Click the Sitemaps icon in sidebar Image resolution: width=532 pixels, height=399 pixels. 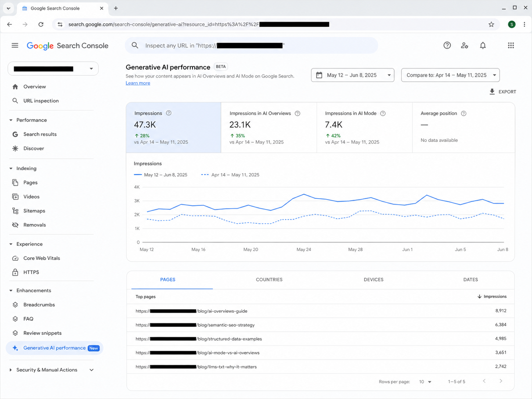point(15,211)
